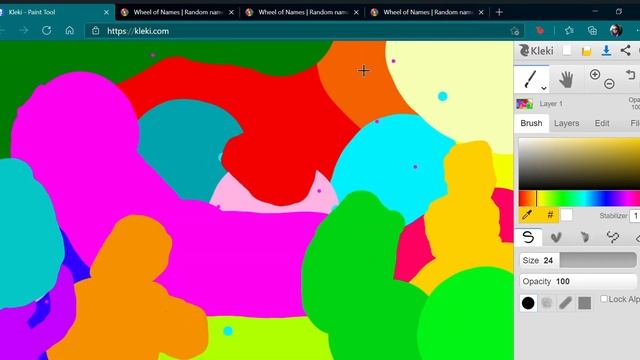This screenshot has width=640, height=360.
Task: Choose the calligraphy slanted brush tip
Action: [565, 303]
